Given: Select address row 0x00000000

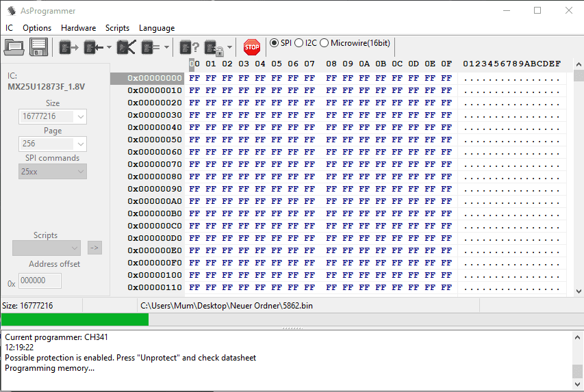Looking at the screenshot, I should pos(155,78).
